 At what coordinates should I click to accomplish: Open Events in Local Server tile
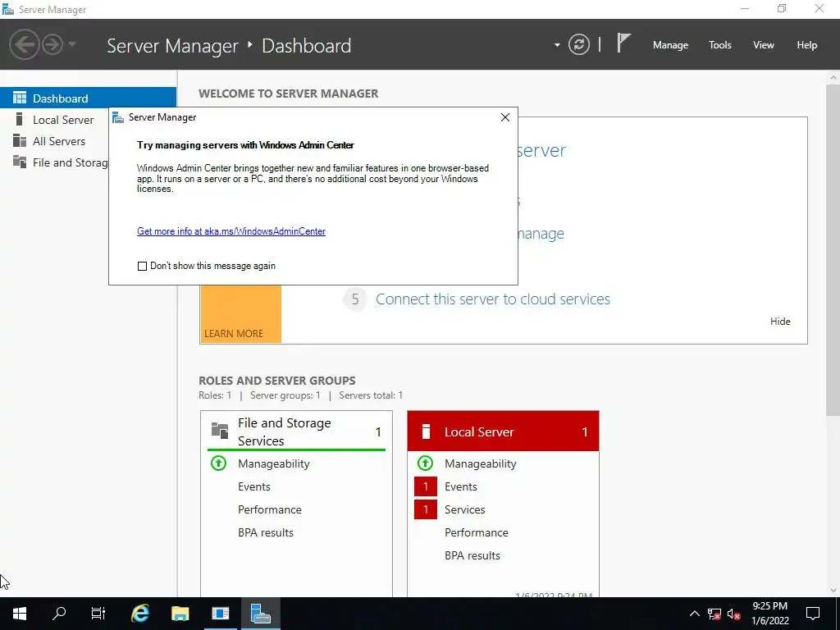point(461,487)
